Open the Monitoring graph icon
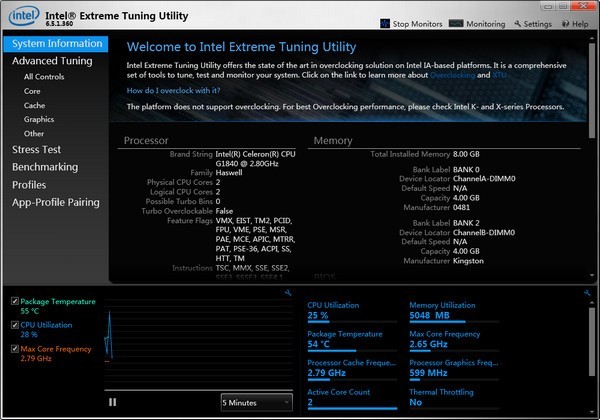600x420 pixels. pos(455,23)
